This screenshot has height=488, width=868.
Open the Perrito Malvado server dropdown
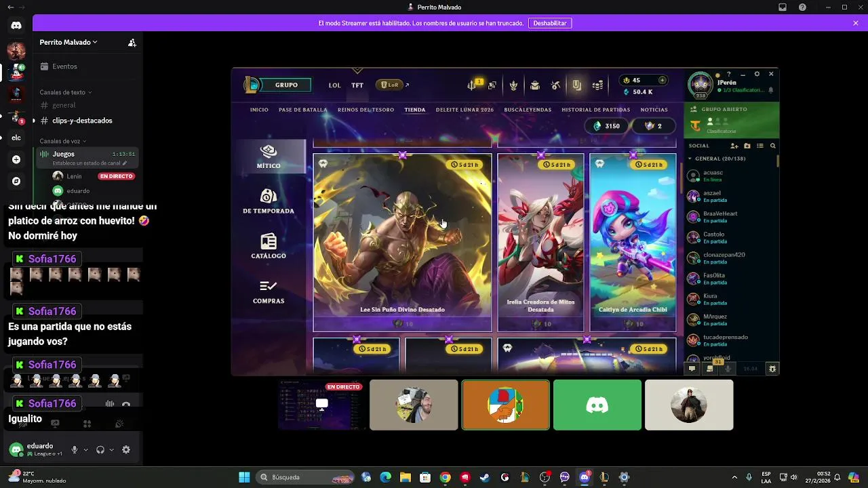[x=68, y=42]
